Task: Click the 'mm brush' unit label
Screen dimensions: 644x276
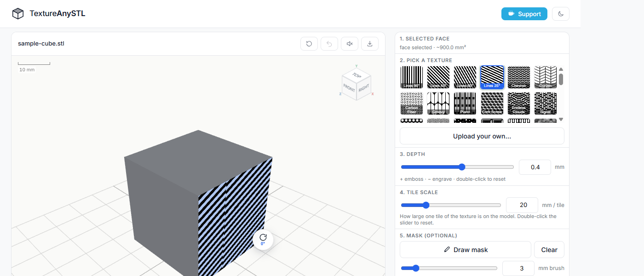Action: [551, 268]
